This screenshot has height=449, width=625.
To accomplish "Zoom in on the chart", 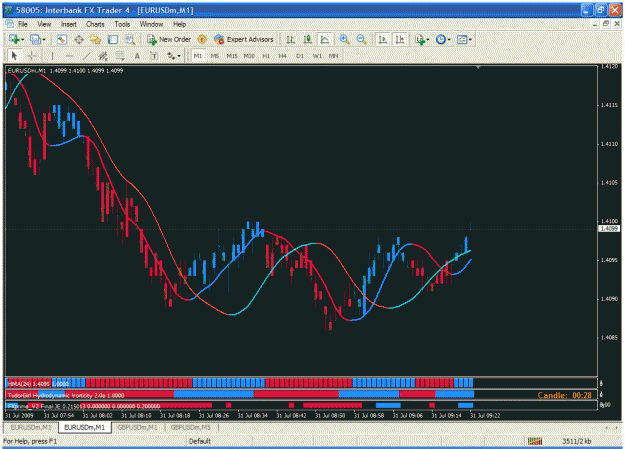I will 344,39.
